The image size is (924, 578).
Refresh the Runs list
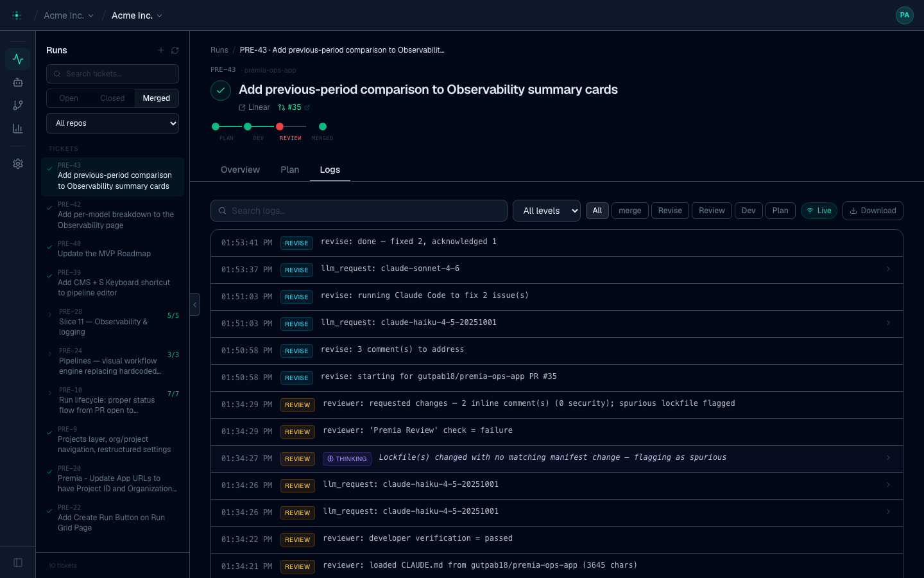[x=175, y=50]
